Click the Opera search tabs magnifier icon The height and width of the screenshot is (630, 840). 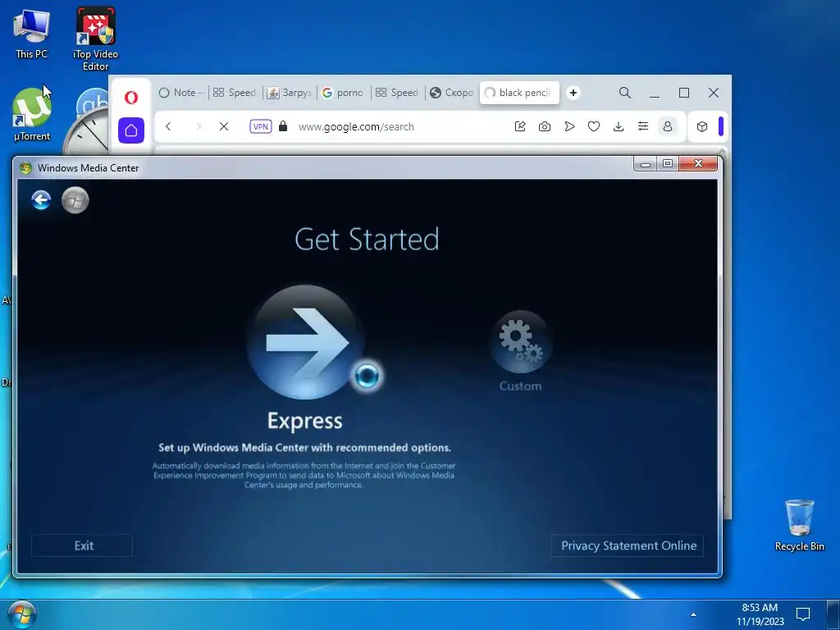point(624,93)
